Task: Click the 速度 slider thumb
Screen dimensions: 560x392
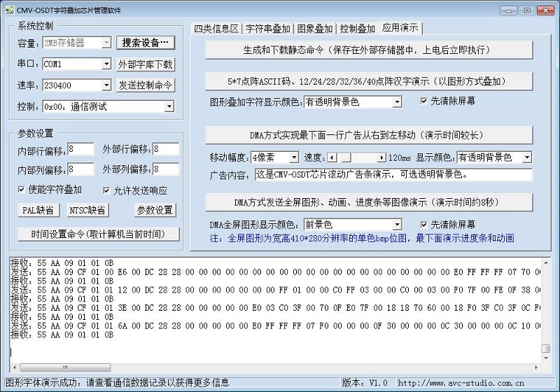Action: point(345,157)
